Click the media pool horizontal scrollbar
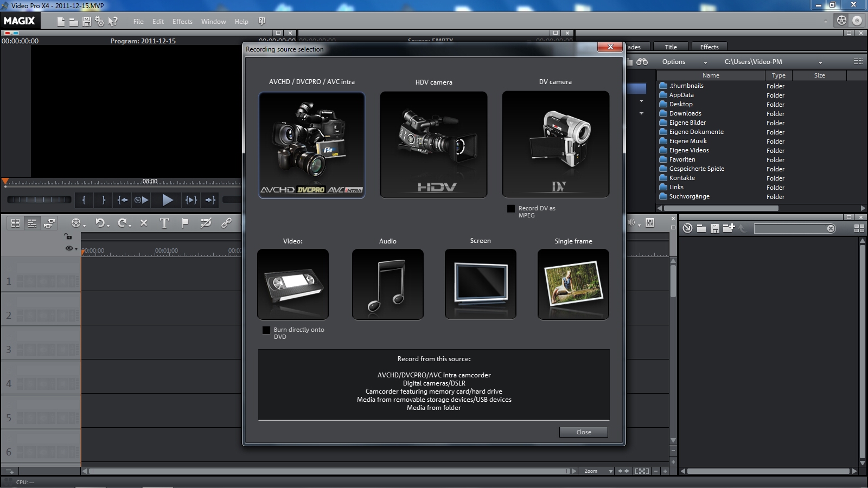868x488 pixels. tap(721, 208)
